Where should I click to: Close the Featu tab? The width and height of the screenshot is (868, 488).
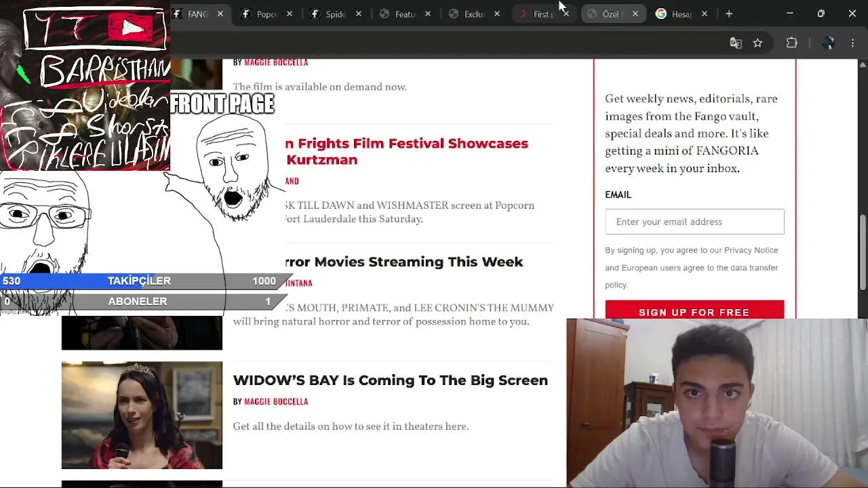click(428, 14)
